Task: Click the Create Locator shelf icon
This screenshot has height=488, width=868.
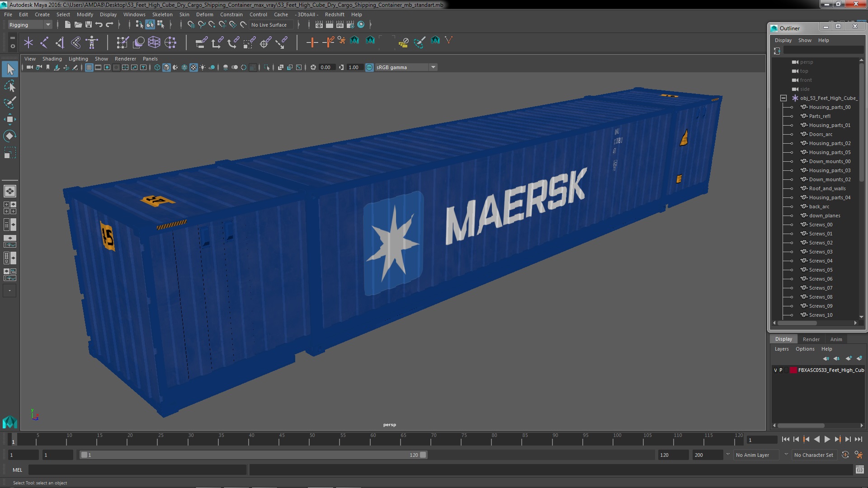Action: [28, 42]
